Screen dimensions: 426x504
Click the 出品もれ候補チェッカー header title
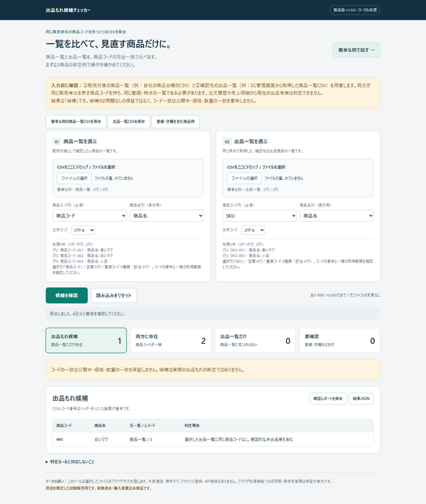coord(67,11)
